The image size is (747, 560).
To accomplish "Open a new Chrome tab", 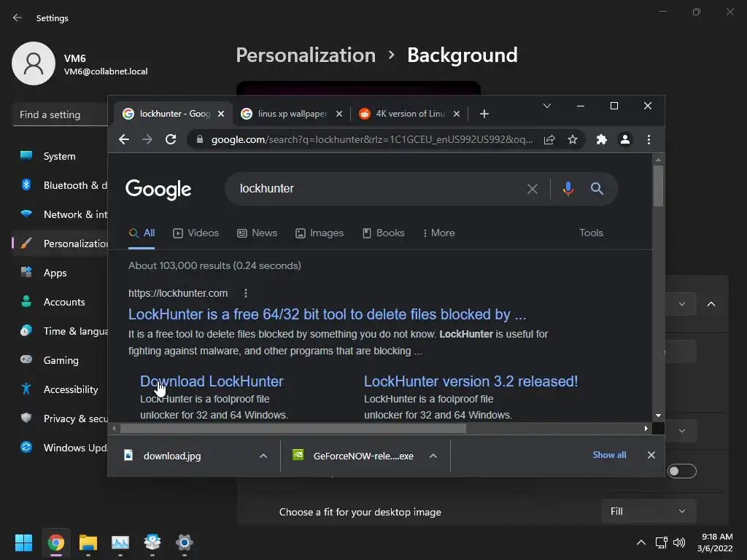I will pos(484,114).
